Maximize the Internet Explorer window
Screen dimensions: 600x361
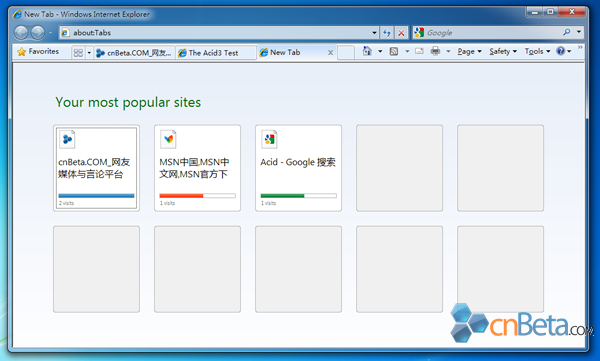tap(550, 12)
